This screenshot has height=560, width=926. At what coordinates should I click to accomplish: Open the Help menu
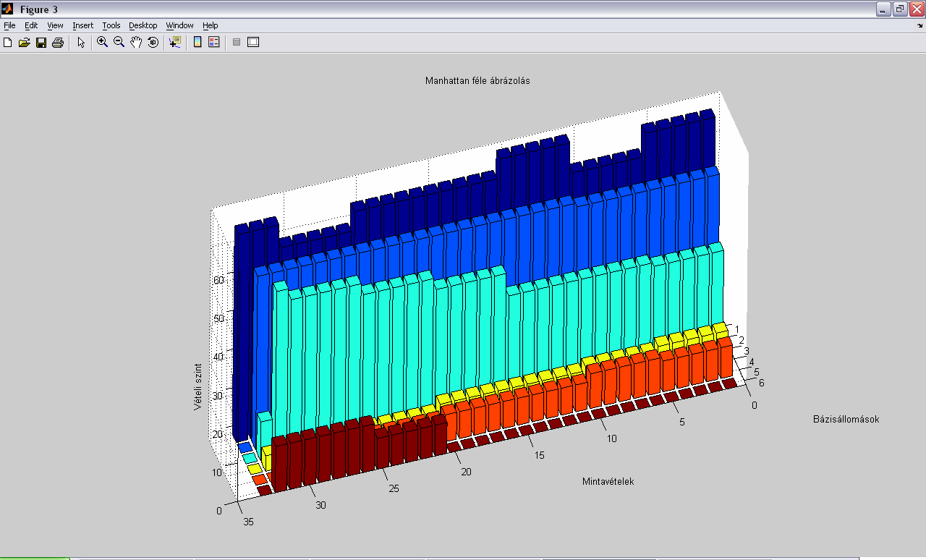(x=210, y=25)
